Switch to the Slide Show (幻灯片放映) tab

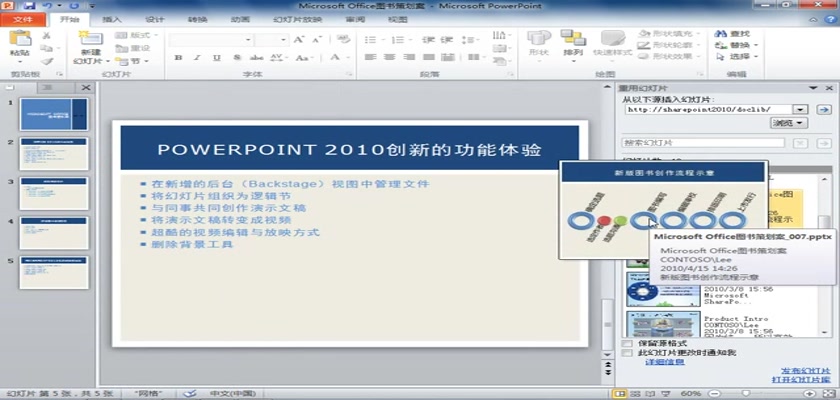tap(298, 20)
